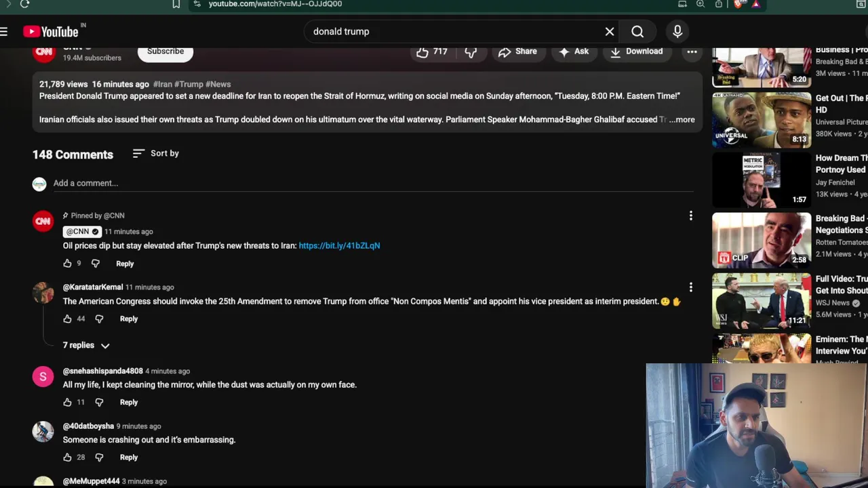
Task: Click the magnifier search button
Action: pyautogui.click(x=637, y=31)
